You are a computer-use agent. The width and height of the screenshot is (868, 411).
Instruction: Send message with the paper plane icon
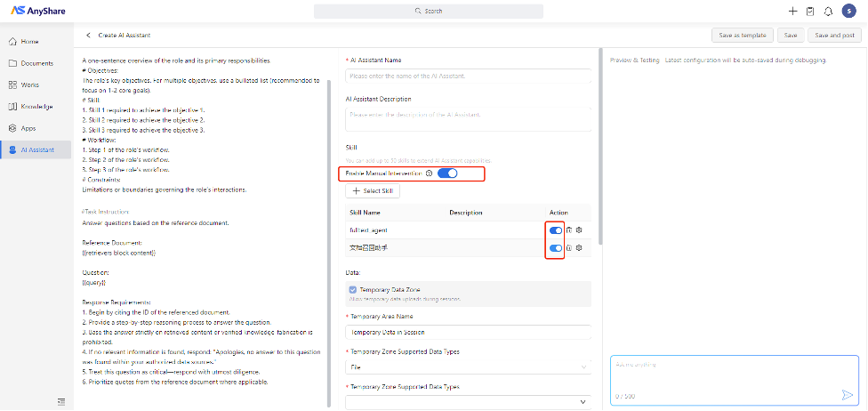click(847, 394)
